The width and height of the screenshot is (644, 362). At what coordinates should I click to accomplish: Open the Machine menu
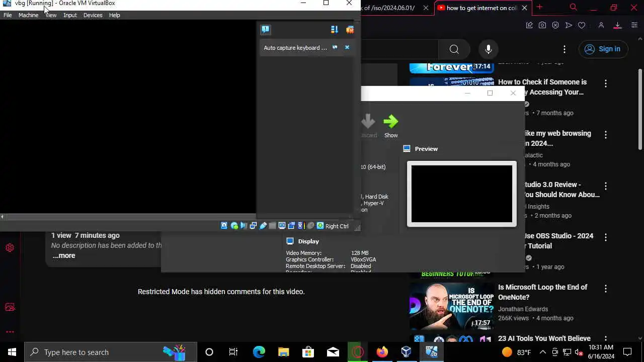pos(28,15)
